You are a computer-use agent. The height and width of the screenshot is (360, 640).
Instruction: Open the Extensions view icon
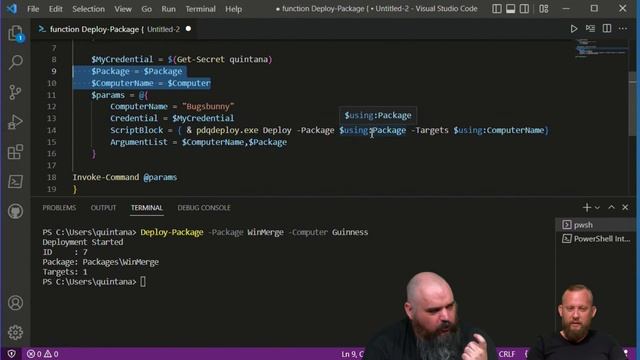(x=16, y=152)
